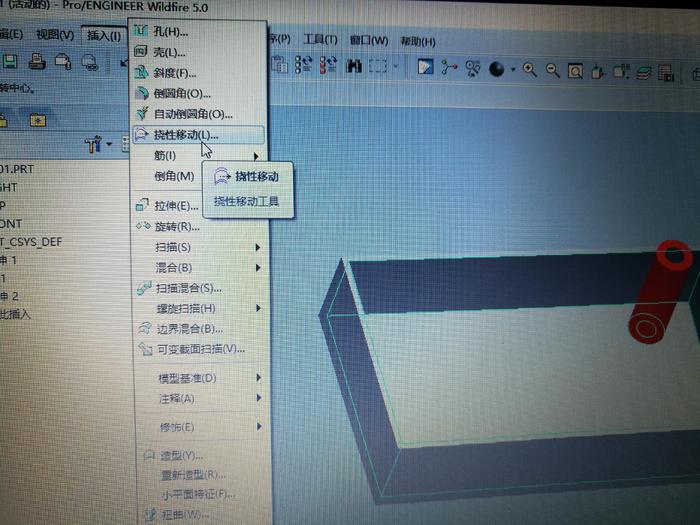Click the first Regenerate model icon

pyautogui.click(x=304, y=65)
